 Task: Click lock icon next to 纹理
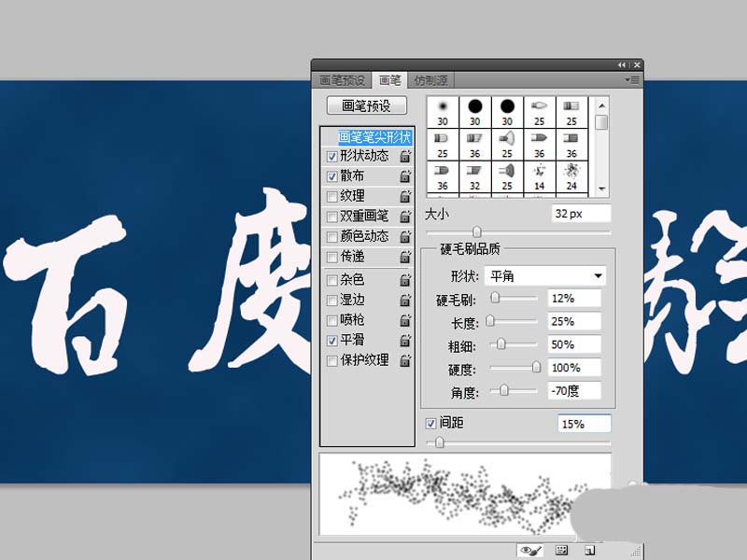tap(405, 196)
